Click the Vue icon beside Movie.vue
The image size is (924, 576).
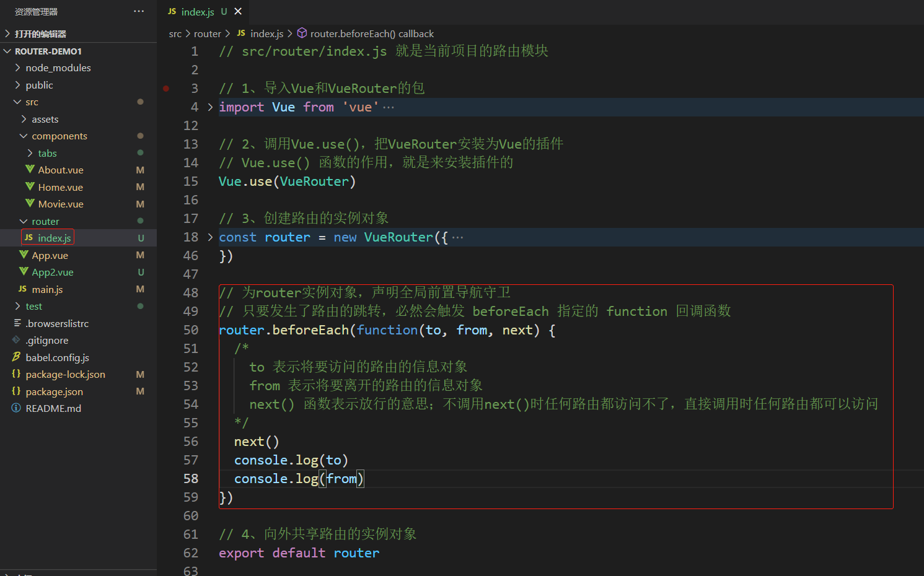coord(30,203)
